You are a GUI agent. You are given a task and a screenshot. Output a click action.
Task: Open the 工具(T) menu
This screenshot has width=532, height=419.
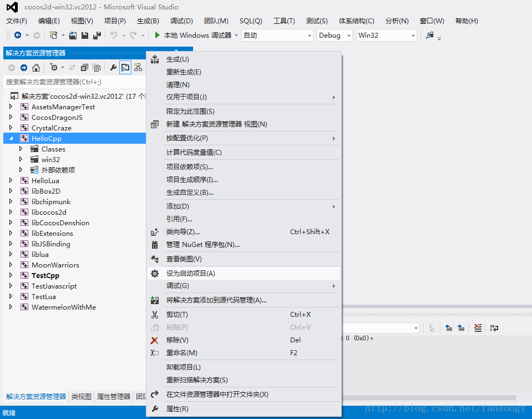coord(285,21)
